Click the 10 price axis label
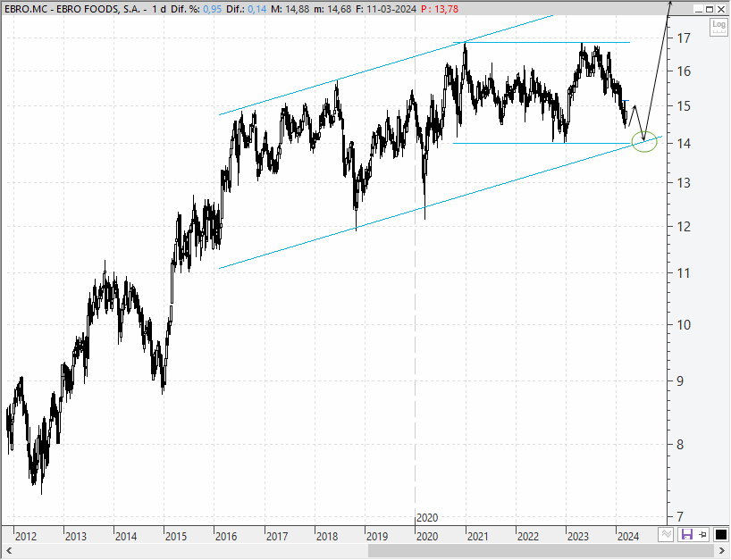This screenshot has height=560, width=731. [684, 325]
